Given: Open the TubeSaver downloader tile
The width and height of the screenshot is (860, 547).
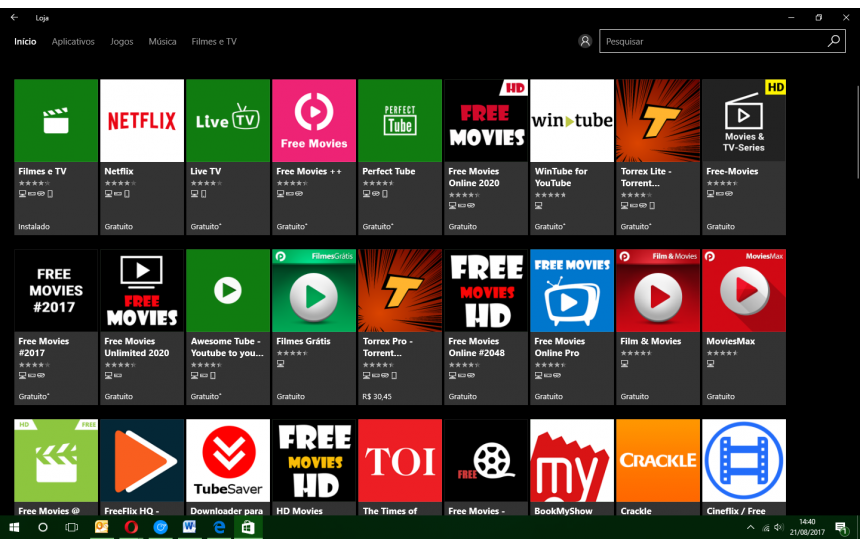Looking at the screenshot, I should (x=228, y=467).
